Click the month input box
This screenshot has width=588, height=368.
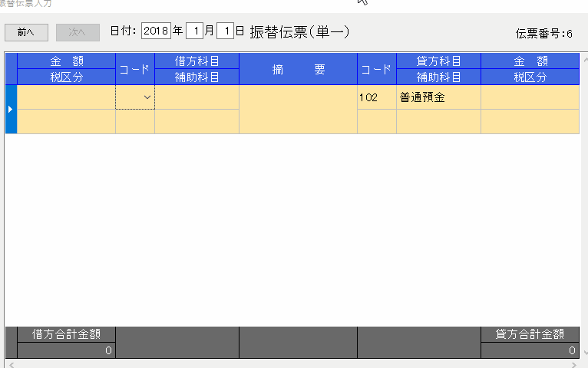(x=194, y=31)
